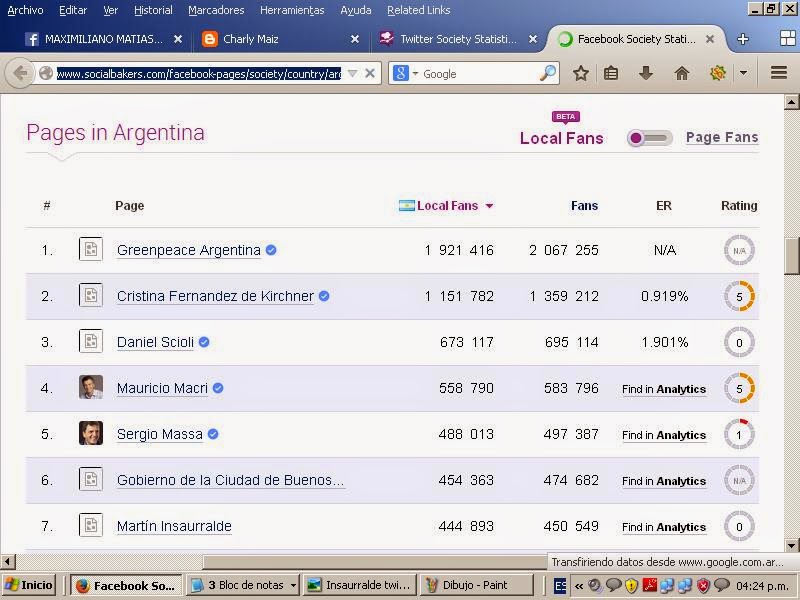800x600 pixels.
Task: Click Sergio Massa profile photo
Action: point(91,433)
